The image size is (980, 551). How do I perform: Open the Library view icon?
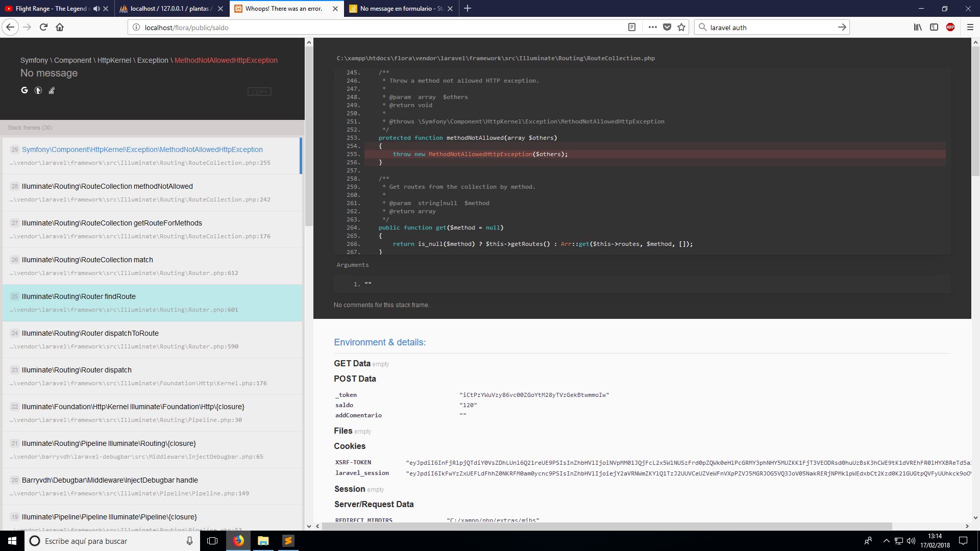[x=918, y=28]
